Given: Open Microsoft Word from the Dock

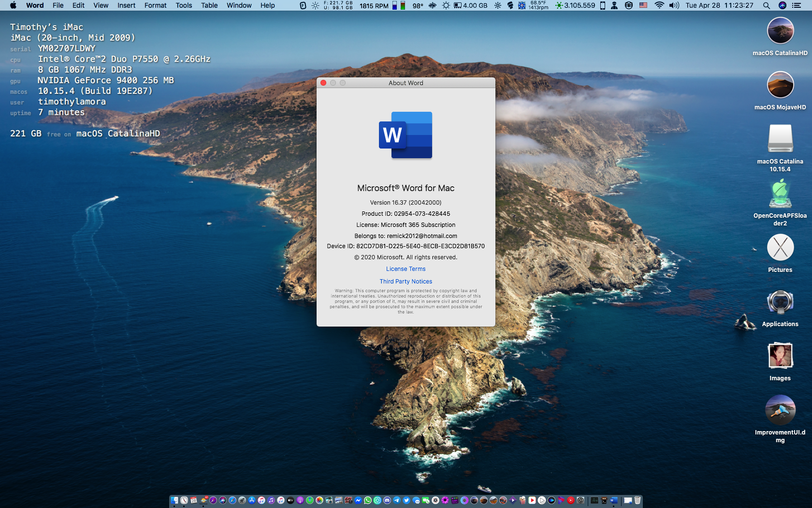Looking at the screenshot, I should tap(614, 500).
